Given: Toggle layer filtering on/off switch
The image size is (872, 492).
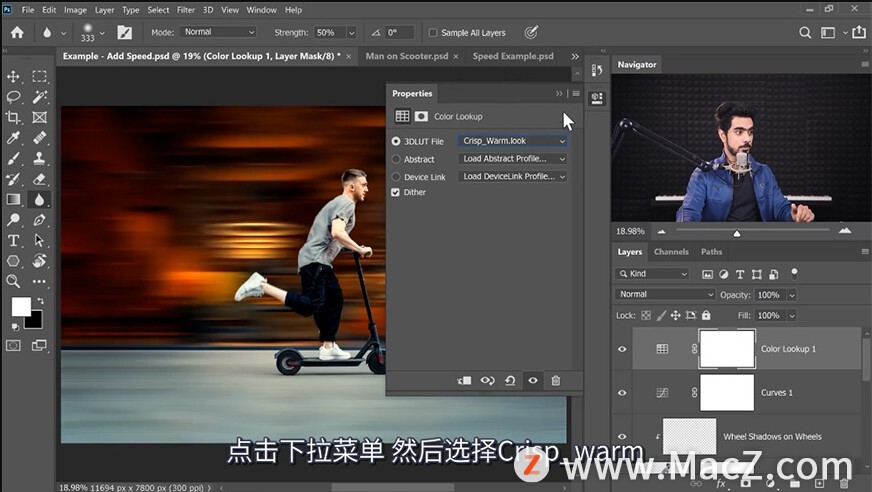Looking at the screenshot, I should [x=795, y=273].
